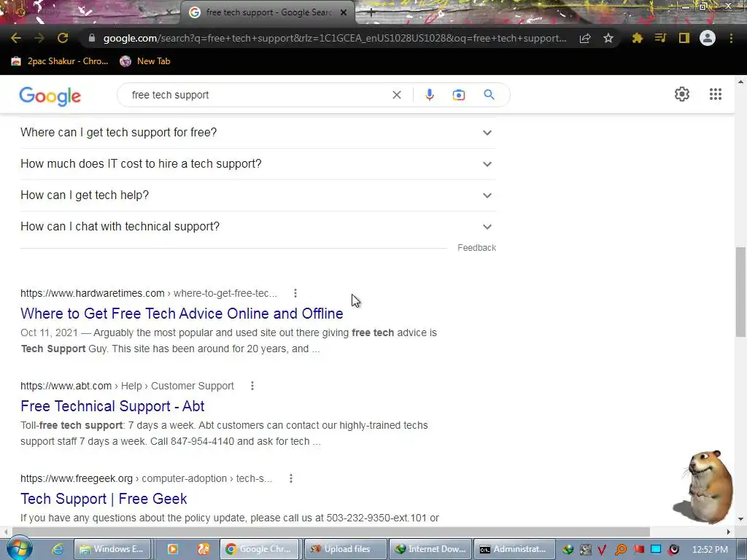Click the Google search input field
The height and width of the screenshot is (560, 747).
[x=258, y=95]
